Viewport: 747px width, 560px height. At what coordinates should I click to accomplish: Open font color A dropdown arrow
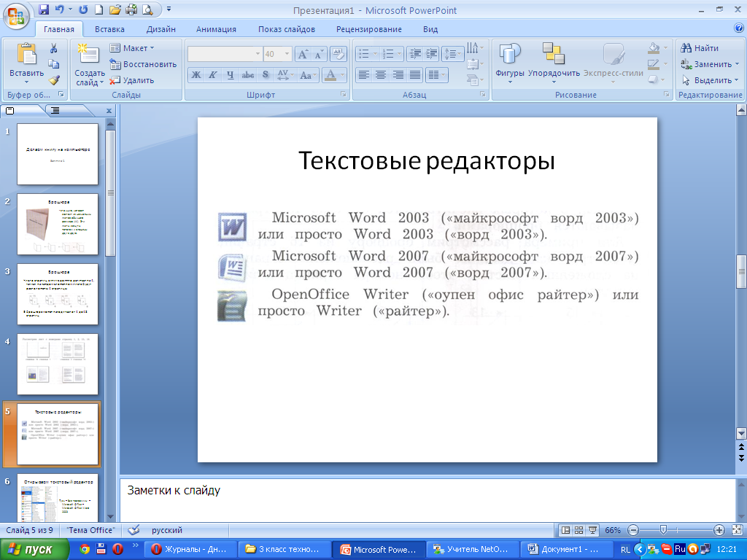(342, 75)
